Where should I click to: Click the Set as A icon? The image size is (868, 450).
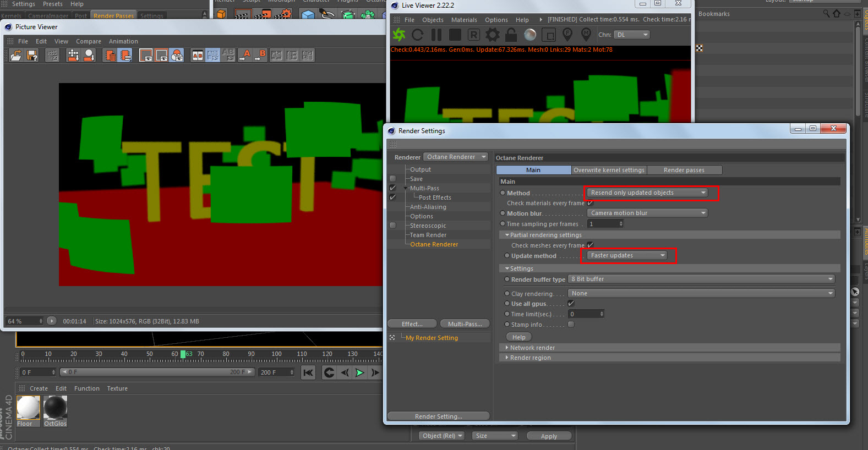click(x=245, y=55)
